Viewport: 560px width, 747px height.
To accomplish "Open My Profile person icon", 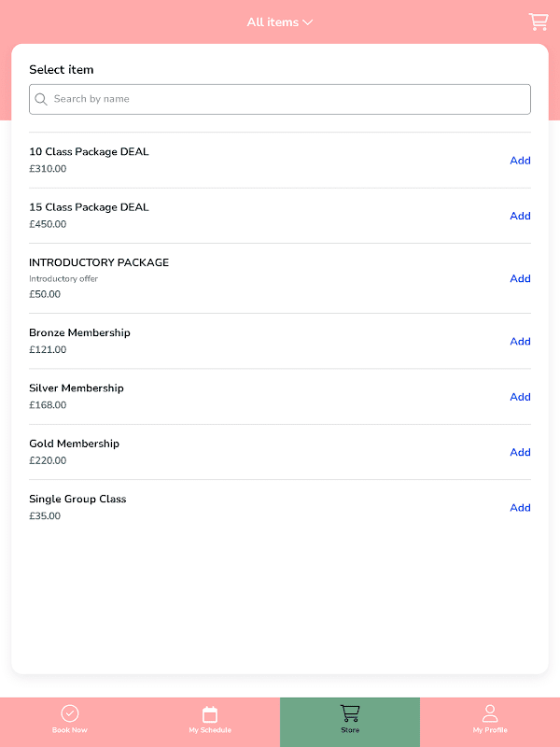I will pos(490,713).
